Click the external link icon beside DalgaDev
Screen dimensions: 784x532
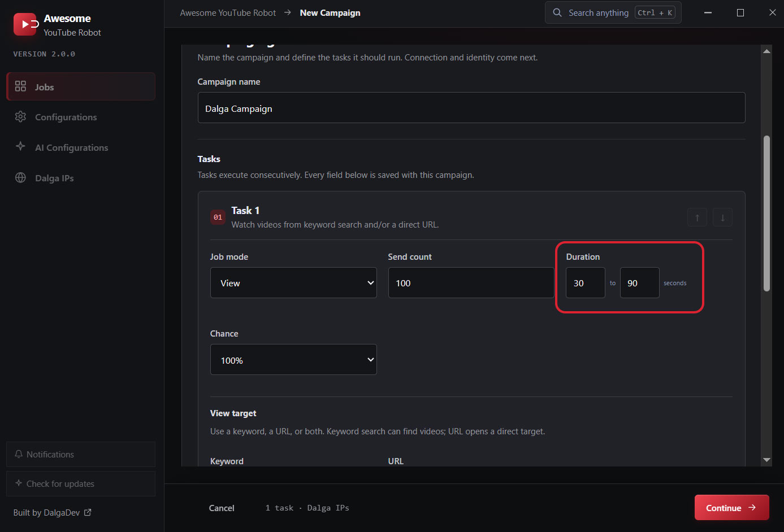click(88, 512)
